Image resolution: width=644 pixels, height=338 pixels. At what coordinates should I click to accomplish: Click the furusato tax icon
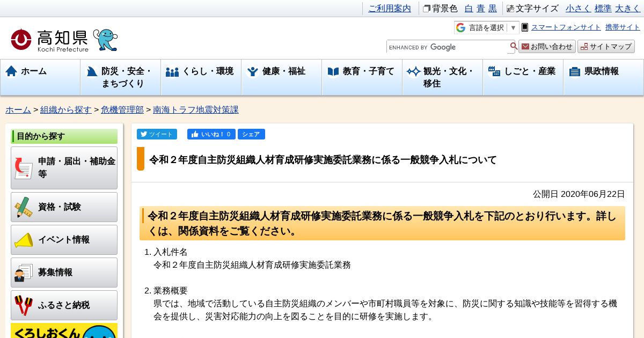24,305
